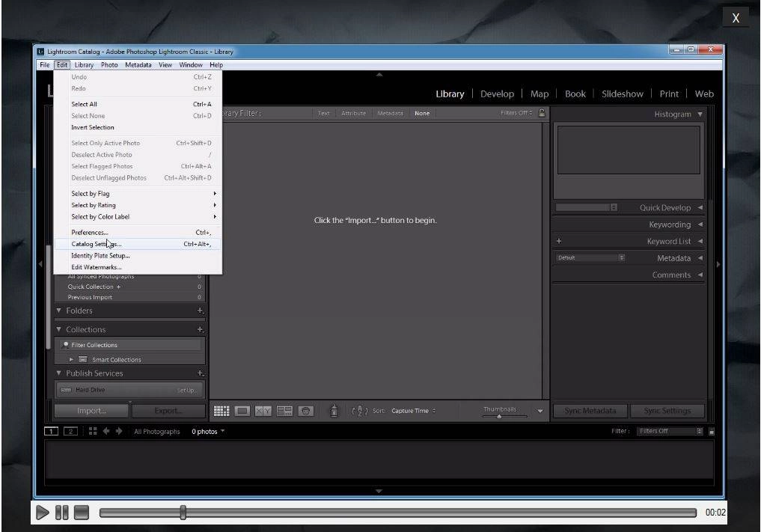Click the Filter Collections search icon

pyautogui.click(x=65, y=345)
